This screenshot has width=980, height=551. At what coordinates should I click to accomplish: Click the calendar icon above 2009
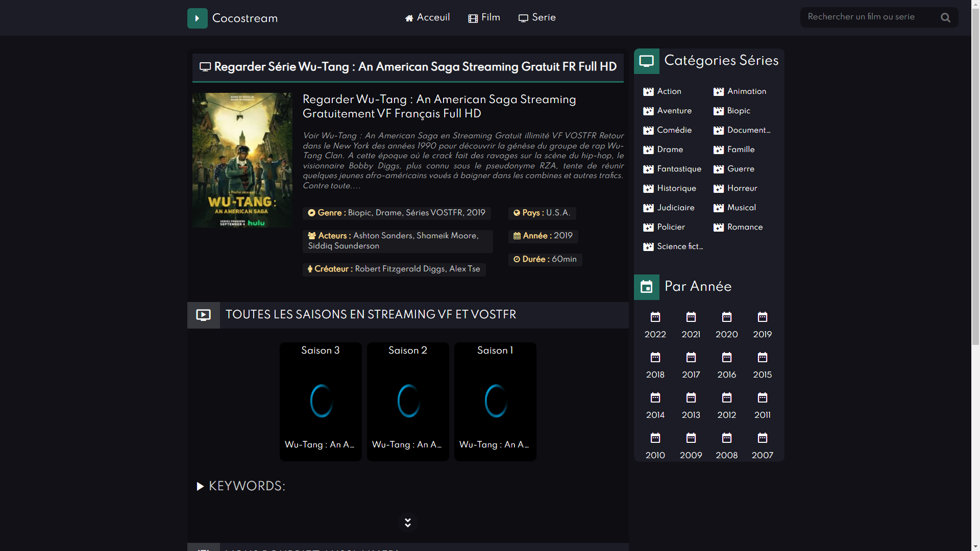click(x=691, y=438)
